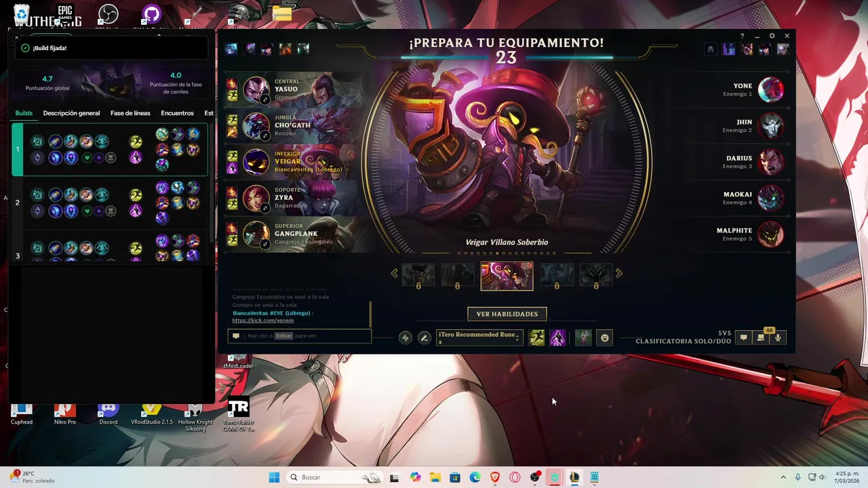Click Cho'Gath's swap-pick icon
Image resolution: width=868 pixels, height=488 pixels.
pyautogui.click(x=265, y=136)
